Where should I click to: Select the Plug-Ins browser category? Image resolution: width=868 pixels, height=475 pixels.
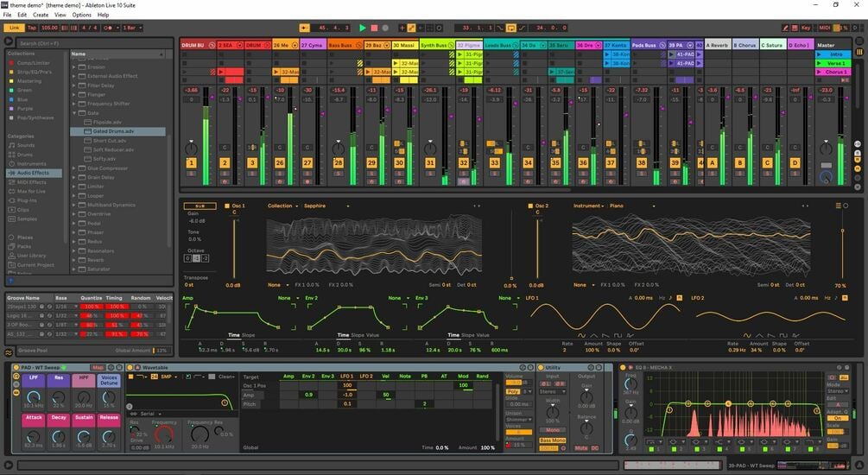point(27,200)
